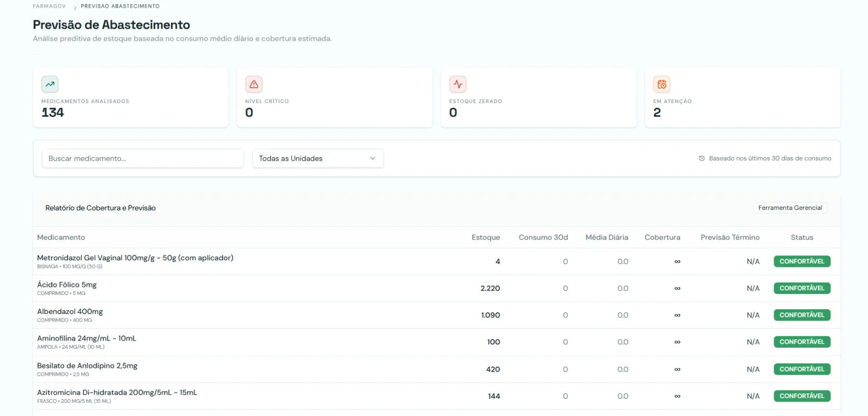Click the pulse icon on Estoque Zerado card
The height and width of the screenshot is (416, 868).
[x=458, y=84]
